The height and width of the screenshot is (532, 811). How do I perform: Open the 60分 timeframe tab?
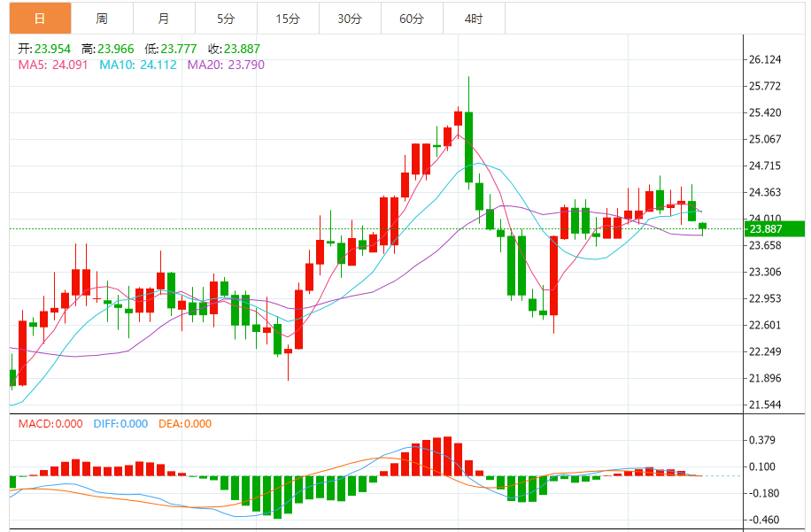[413, 19]
